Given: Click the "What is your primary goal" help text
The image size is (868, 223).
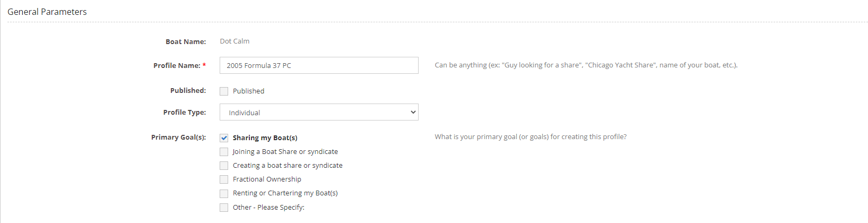Looking at the screenshot, I should point(531,137).
